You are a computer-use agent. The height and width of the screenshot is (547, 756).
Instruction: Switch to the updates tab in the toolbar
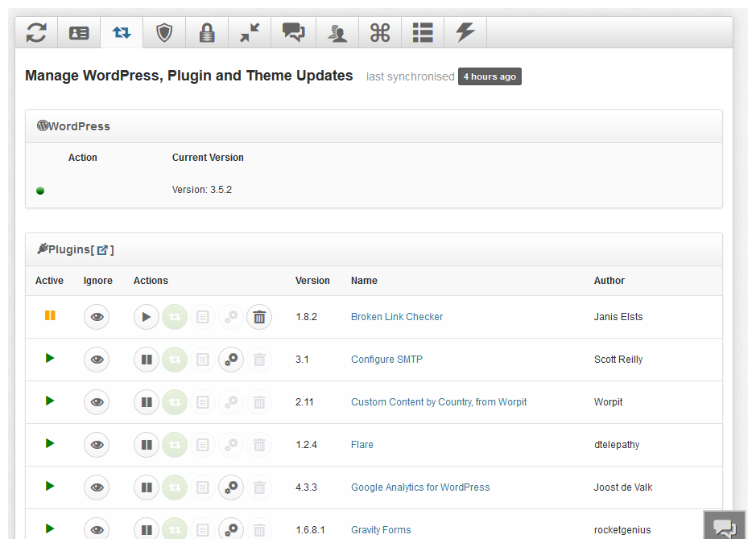click(122, 32)
